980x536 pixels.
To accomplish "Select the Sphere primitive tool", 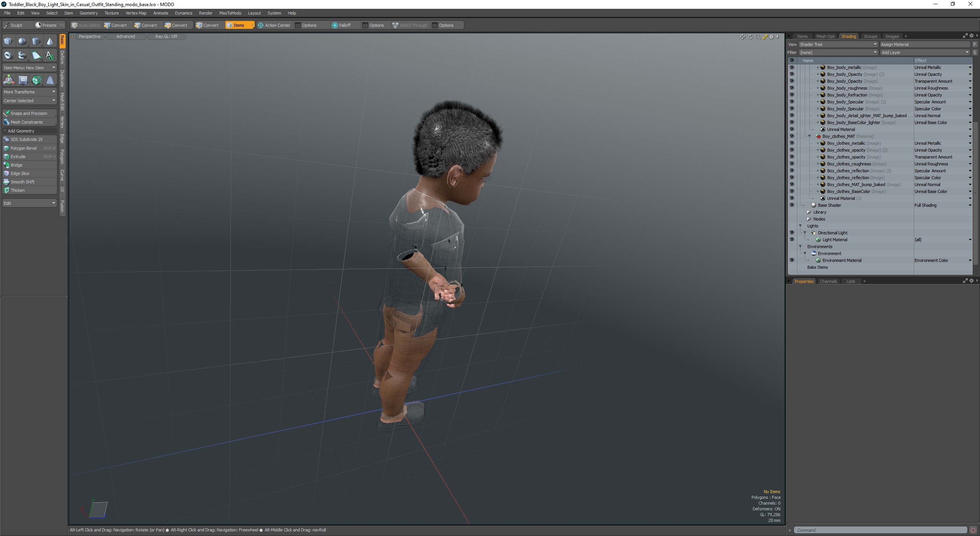I will tap(22, 41).
